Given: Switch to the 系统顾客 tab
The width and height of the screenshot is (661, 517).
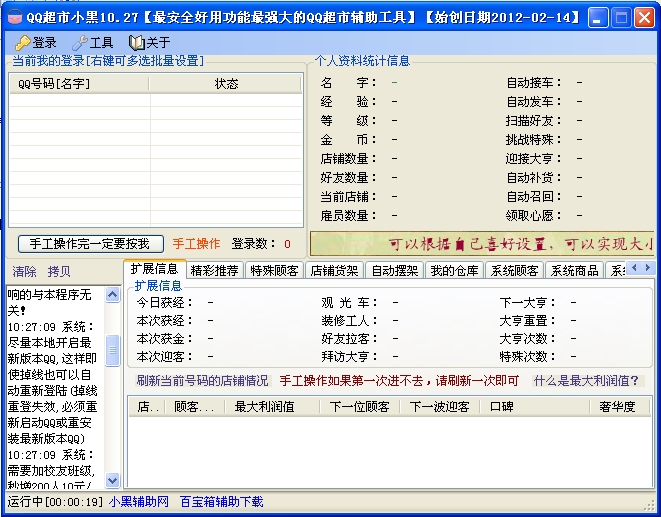Looking at the screenshot, I should click(514, 270).
